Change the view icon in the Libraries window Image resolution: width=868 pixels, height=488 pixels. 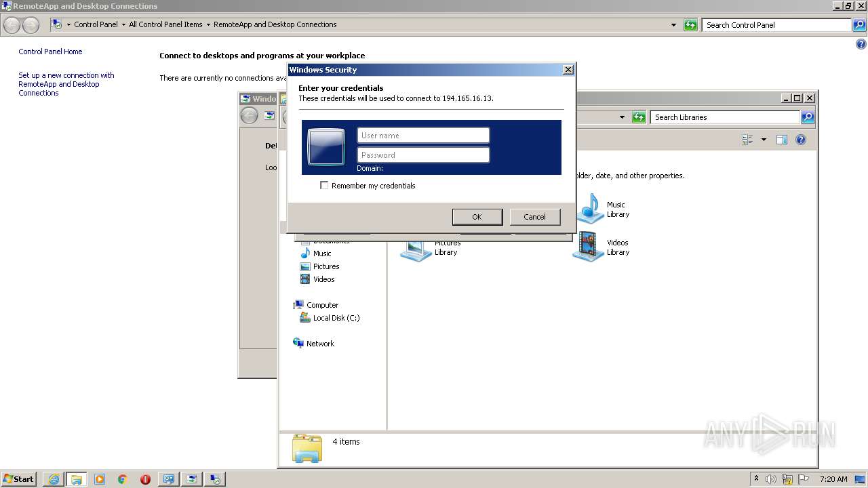748,140
